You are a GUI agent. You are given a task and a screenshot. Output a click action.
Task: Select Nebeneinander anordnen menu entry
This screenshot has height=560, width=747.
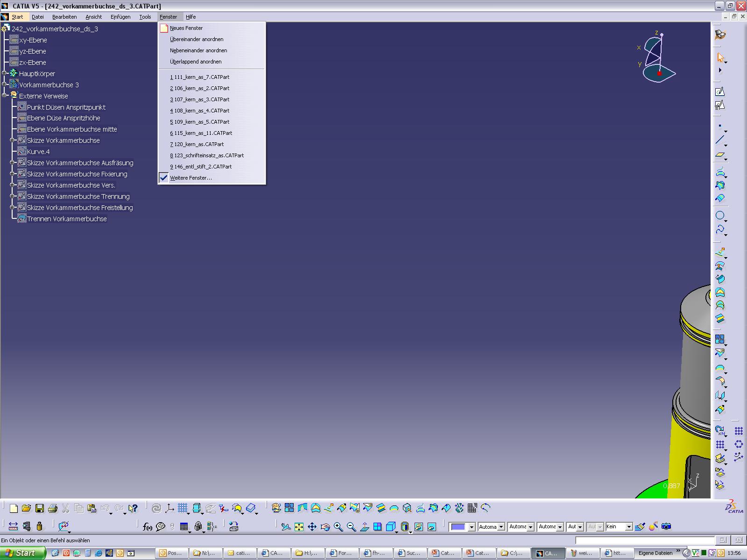tap(212, 50)
